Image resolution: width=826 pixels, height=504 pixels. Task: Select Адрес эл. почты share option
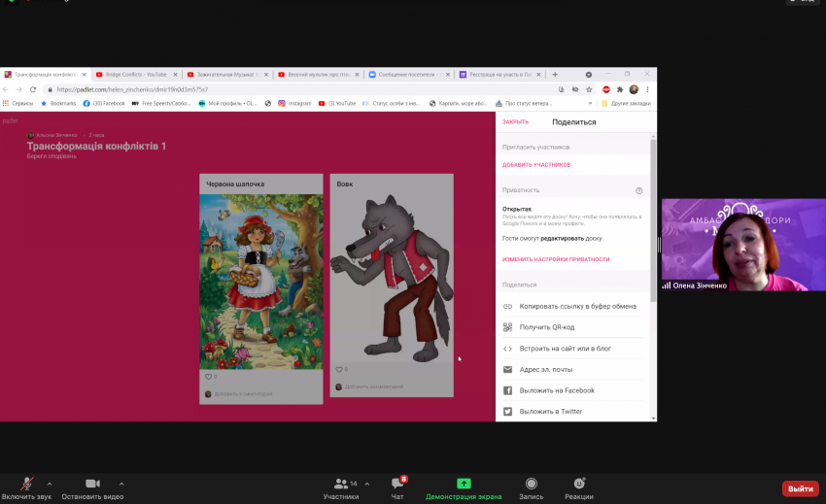tap(572, 369)
